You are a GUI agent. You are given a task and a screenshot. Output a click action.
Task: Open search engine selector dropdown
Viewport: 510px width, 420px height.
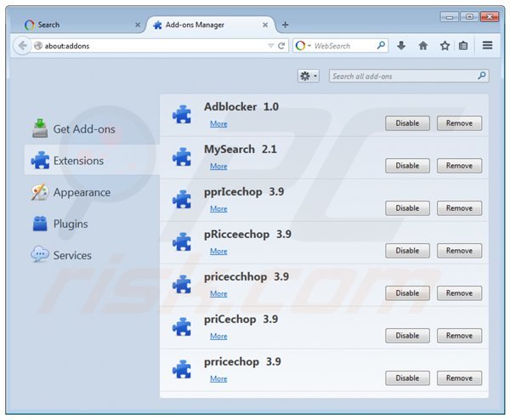coord(303,46)
